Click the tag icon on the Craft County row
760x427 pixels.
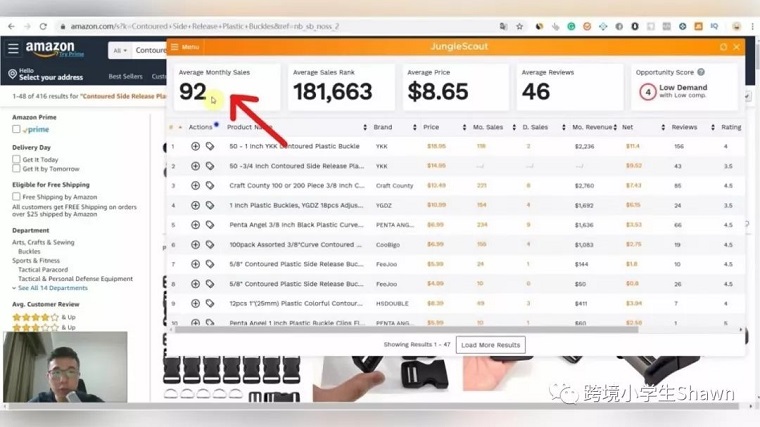tap(210, 185)
